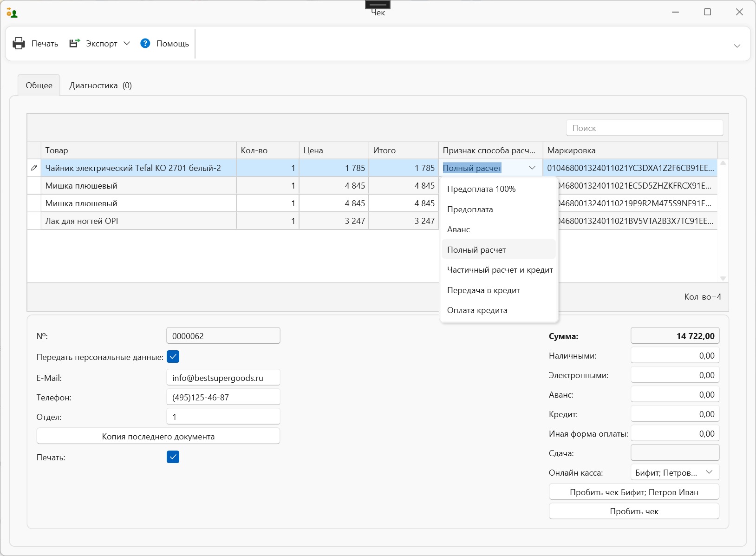Sort by the Цена column header

334,150
